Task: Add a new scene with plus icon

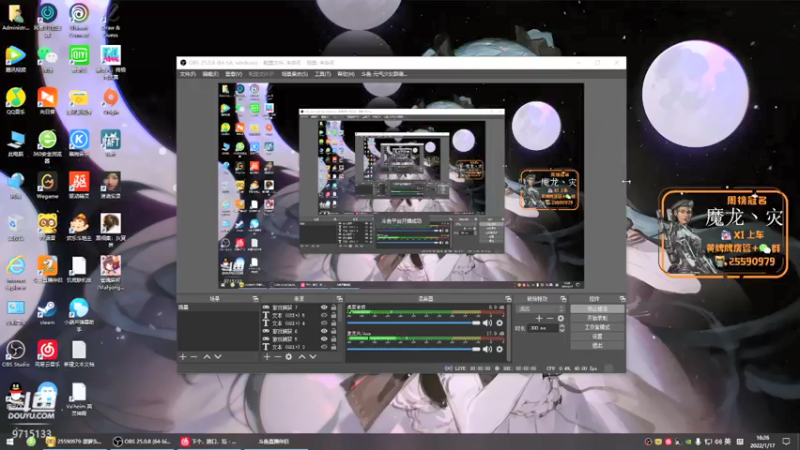Action: (183, 357)
